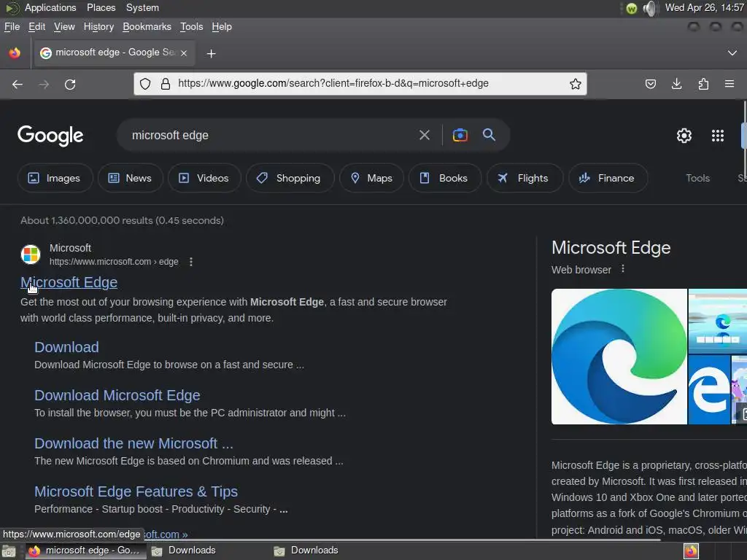Click the green W tray icon
This screenshot has height=560, width=747.
pyautogui.click(x=632, y=9)
